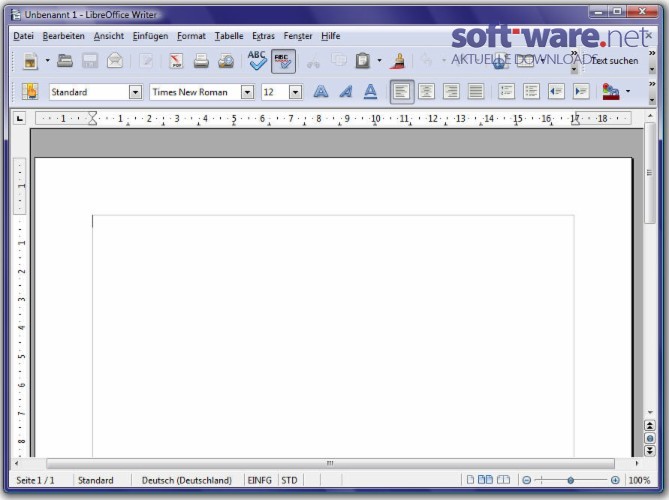Screen dimensions: 669x500
Task: Switch to book view layout icon
Action: coord(503,480)
